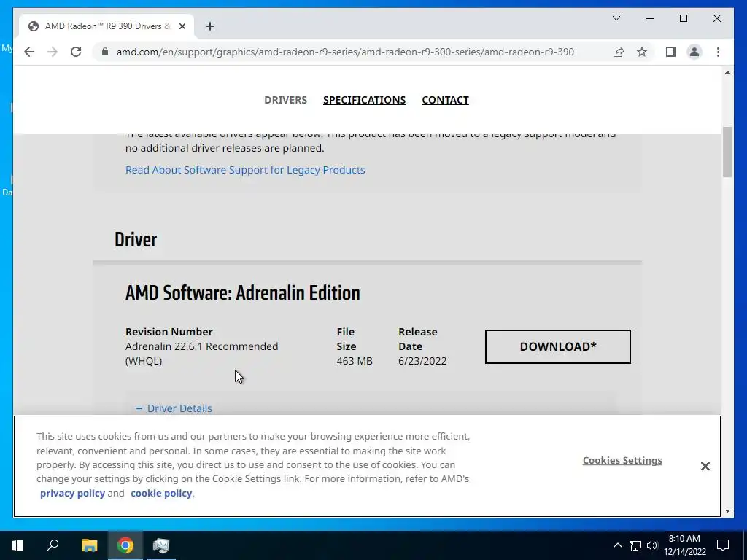Open the clock showing 8:10 AM
747x560 pixels.
[684, 545]
